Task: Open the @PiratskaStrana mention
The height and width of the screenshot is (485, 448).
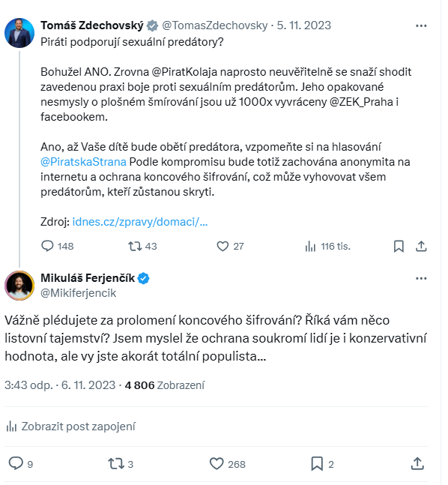Action: click(83, 162)
